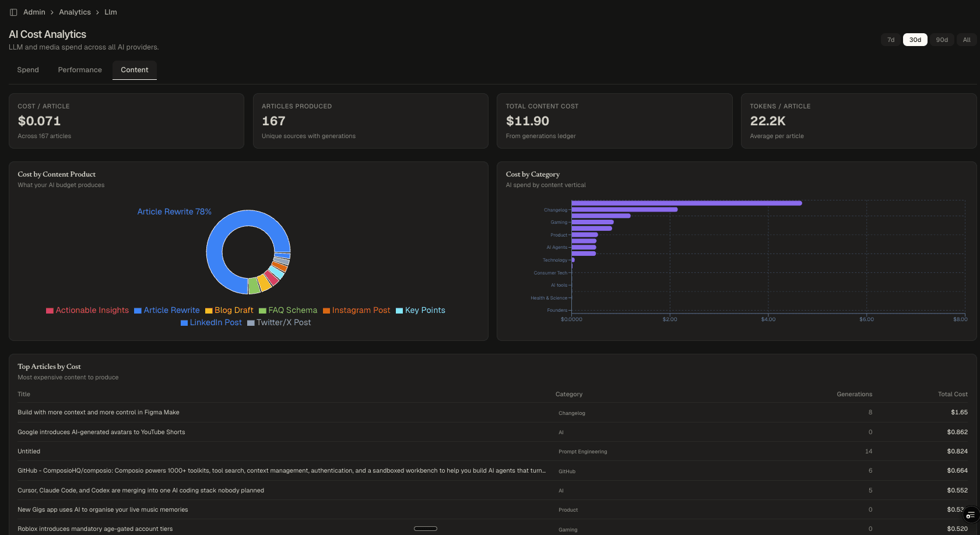Screen dimensions: 980x535
Task: Click the LinkedIn Post legend marker
Action: [x=184, y=323]
